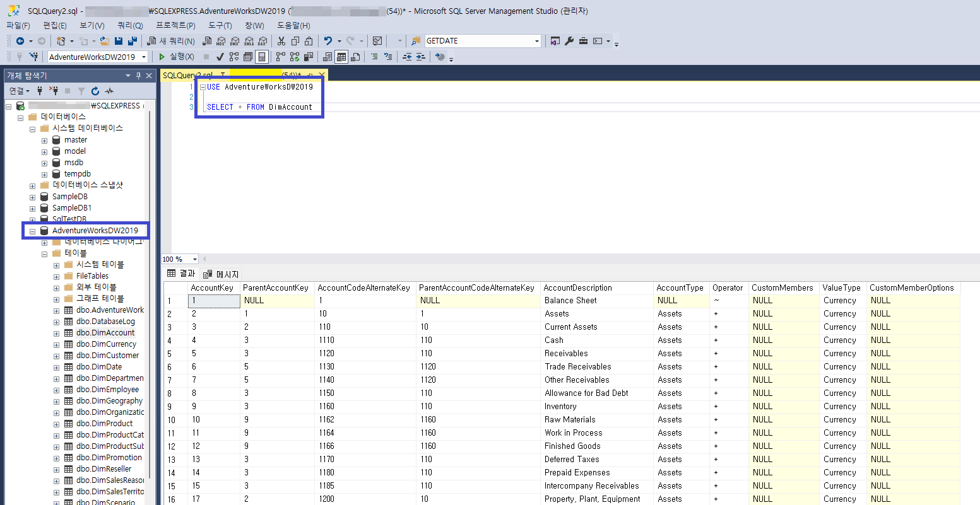Viewport: 980px width, 505px height.
Task: Click the Paste icon
Action: point(309,41)
